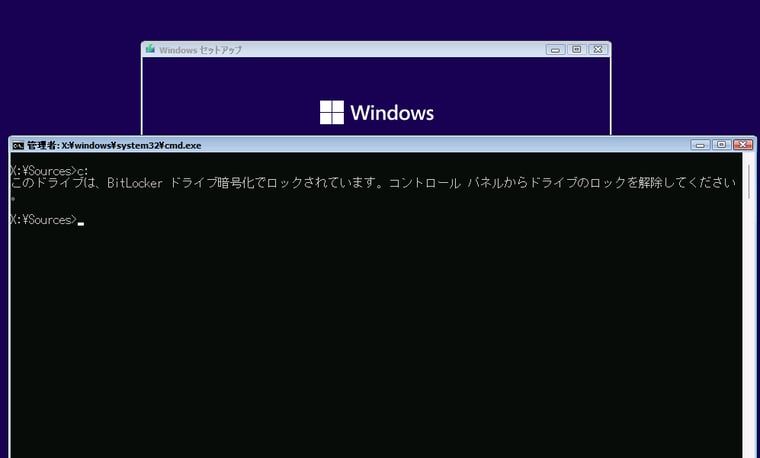
Task: Minimize the Windows Setup window
Action: coord(555,49)
